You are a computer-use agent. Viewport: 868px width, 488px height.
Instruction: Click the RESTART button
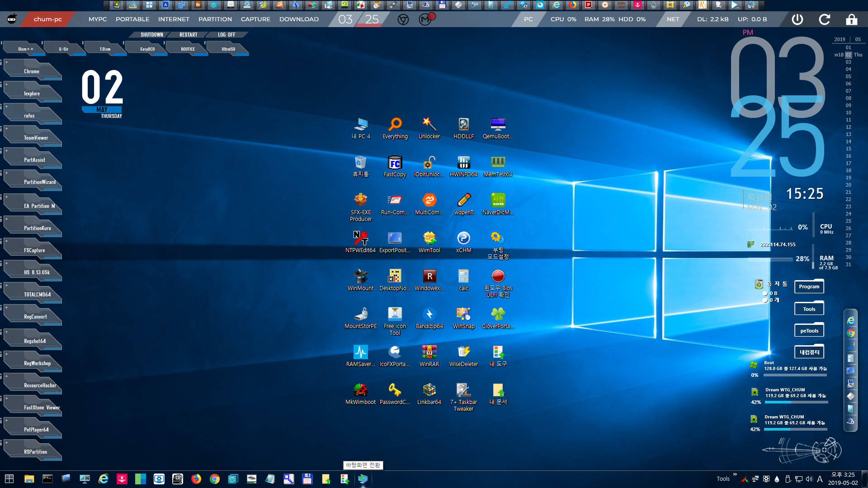tap(188, 35)
